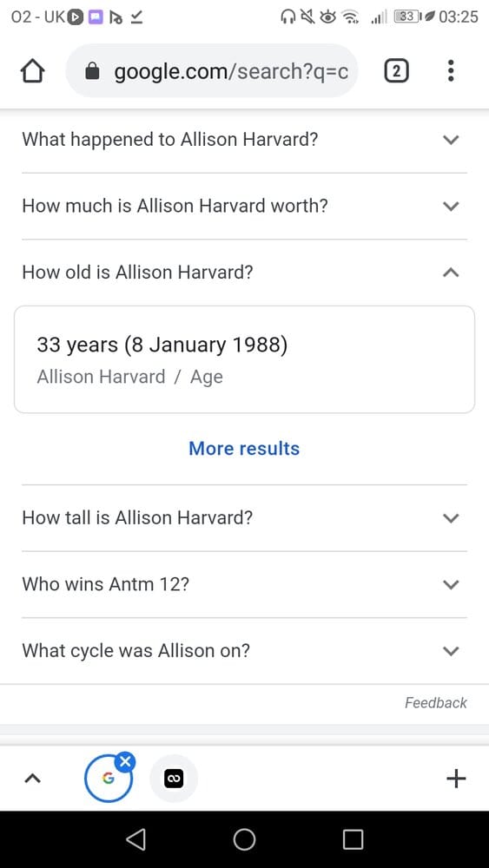Open recent apps with the square button
The image size is (489, 868).
(x=353, y=839)
